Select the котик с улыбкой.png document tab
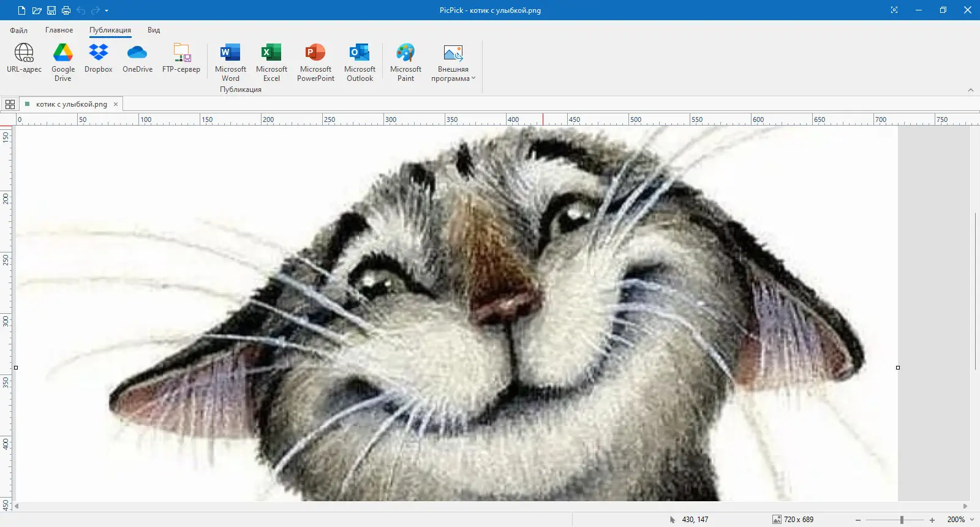 click(x=71, y=104)
